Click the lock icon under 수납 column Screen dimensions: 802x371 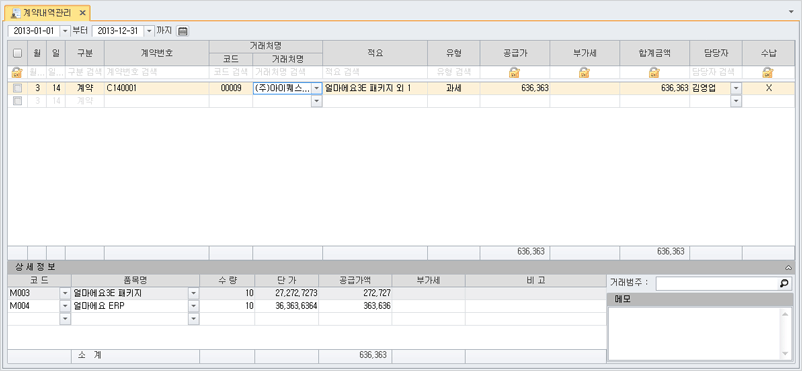click(x=768, y=72)
